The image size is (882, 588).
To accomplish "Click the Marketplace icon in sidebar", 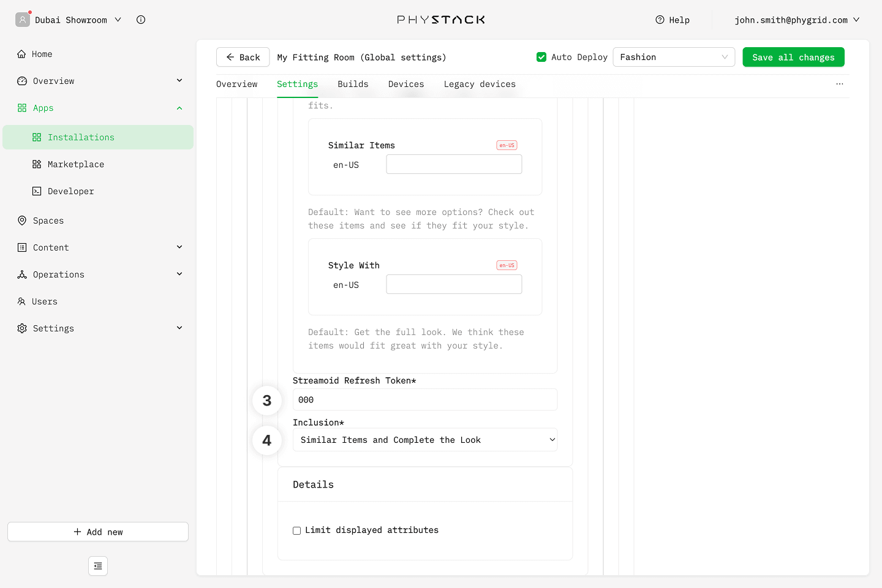I will (37, 164).
